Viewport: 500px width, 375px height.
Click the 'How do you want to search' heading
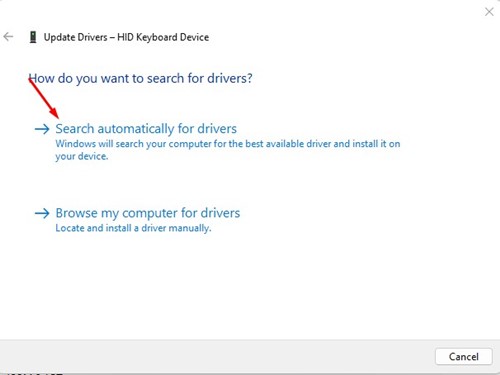140,79
